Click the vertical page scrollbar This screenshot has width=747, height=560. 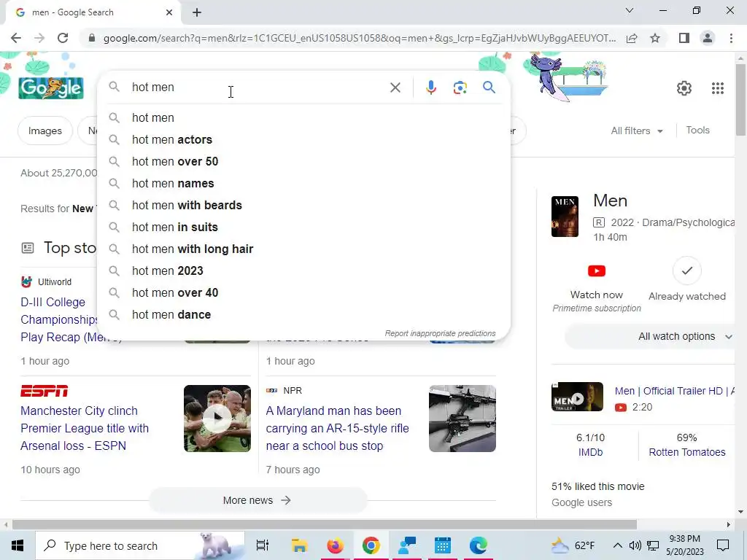click(x=740, y=100)
